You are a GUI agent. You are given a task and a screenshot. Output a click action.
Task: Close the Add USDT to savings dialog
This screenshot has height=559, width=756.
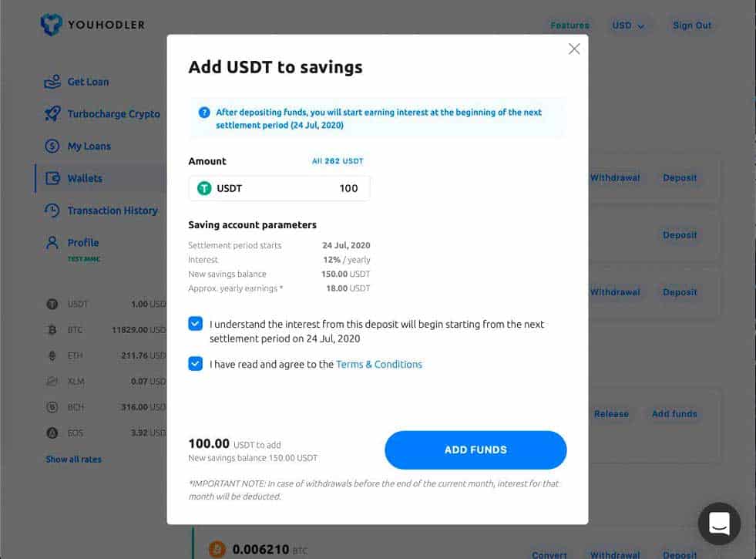pyautogui.click(x=574, y=49)
